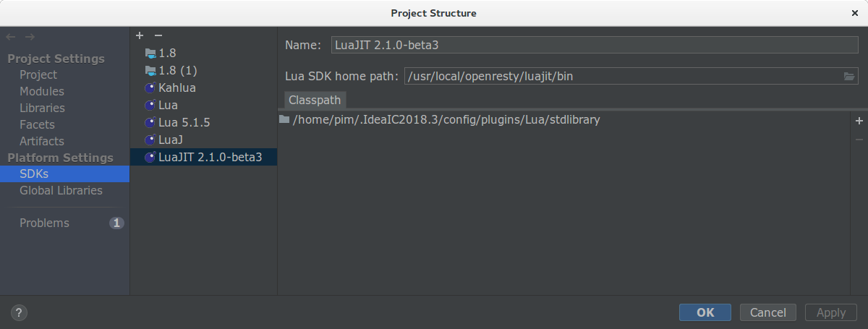Open the Modules settings page

pyautogui.click(x=42, y=91)
